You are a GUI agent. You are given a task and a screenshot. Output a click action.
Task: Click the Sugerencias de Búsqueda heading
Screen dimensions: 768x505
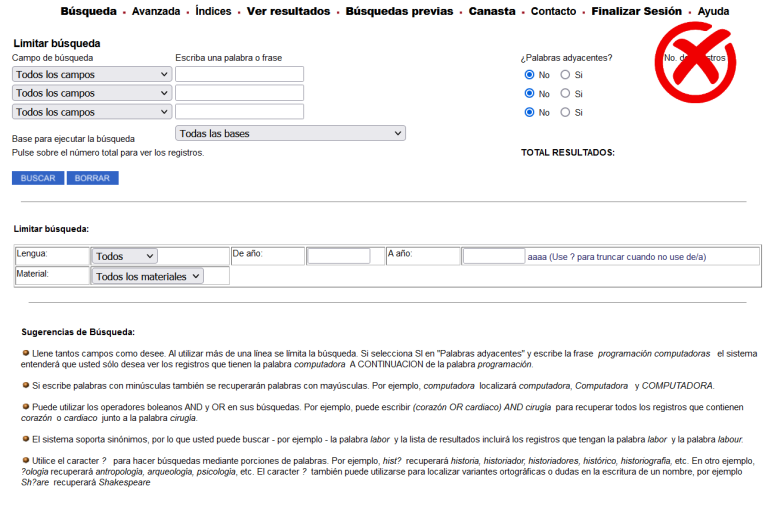click(x=78, y=332)
